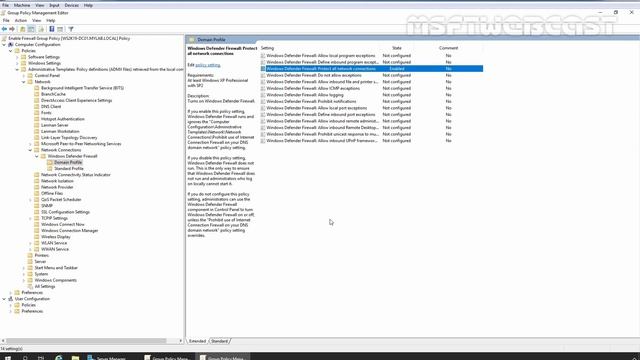
Task: Select the SNMP tree item
Action: [47, 206]
